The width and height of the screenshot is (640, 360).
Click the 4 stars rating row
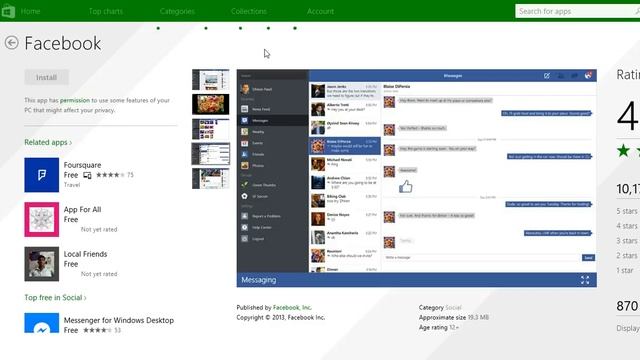point(628,226)
